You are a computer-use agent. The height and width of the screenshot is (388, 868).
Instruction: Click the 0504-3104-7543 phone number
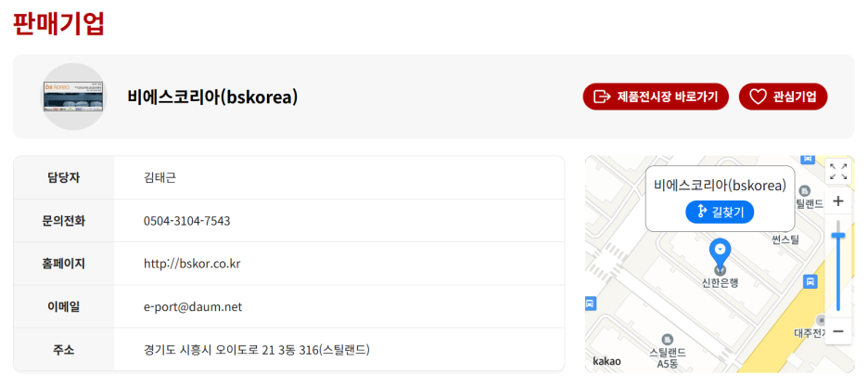pyautogui.click(x=187, y=221)
